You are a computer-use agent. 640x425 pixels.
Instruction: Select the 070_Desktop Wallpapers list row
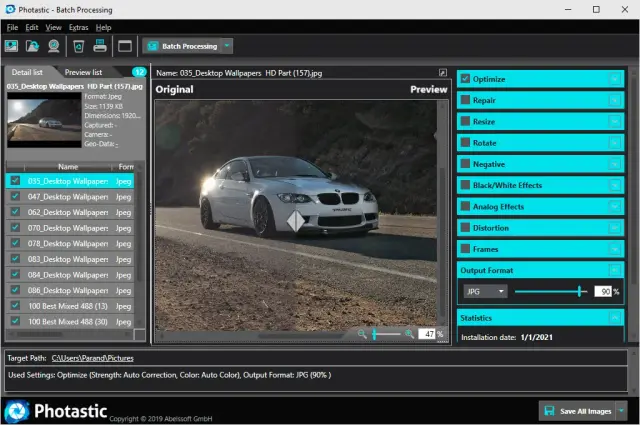(70, 228)
